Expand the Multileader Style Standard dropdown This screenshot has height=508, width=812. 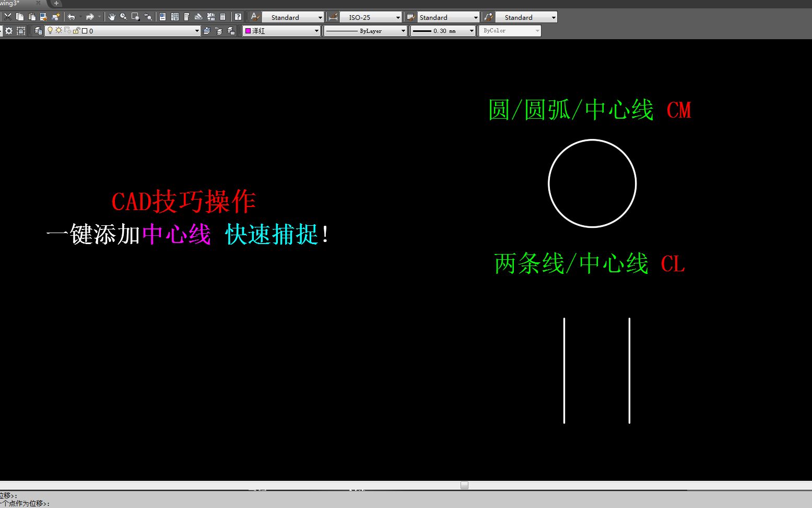pos(554,17)
